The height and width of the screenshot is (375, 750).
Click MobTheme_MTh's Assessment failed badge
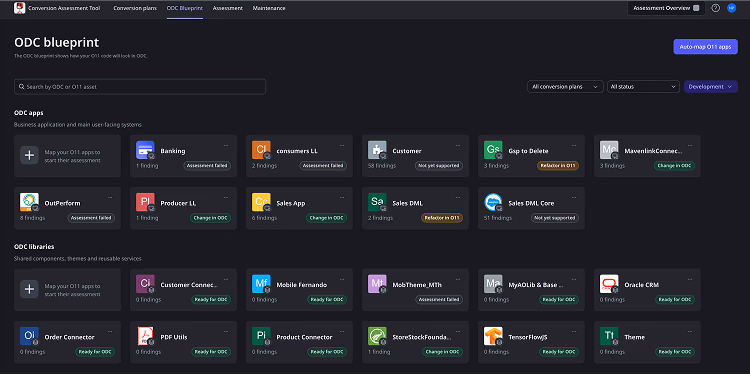[x=439, y=299]
